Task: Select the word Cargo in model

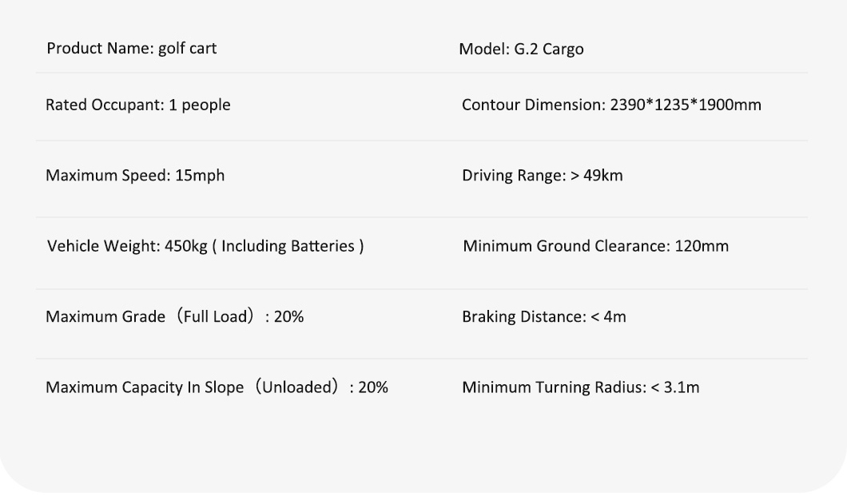Action: tap(563, 50)
